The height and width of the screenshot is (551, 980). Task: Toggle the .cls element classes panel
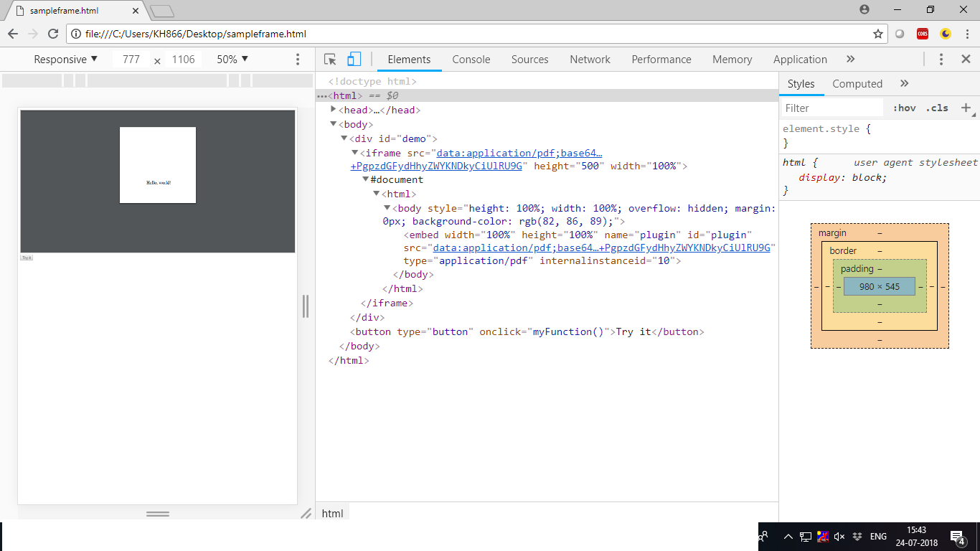[x=937, y=108]
